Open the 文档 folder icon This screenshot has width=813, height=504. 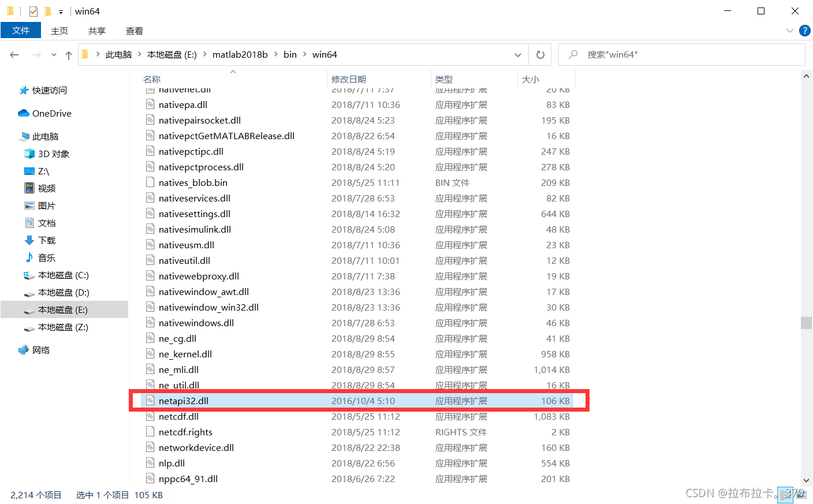click(29, 223)
